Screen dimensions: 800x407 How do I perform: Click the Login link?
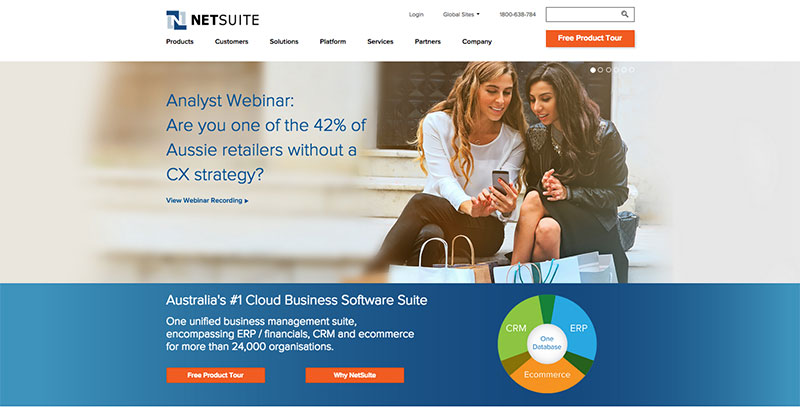(416, 14)
